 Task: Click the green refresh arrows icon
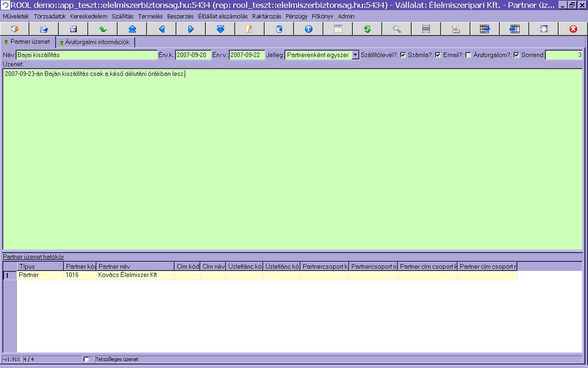pos(367,29)
